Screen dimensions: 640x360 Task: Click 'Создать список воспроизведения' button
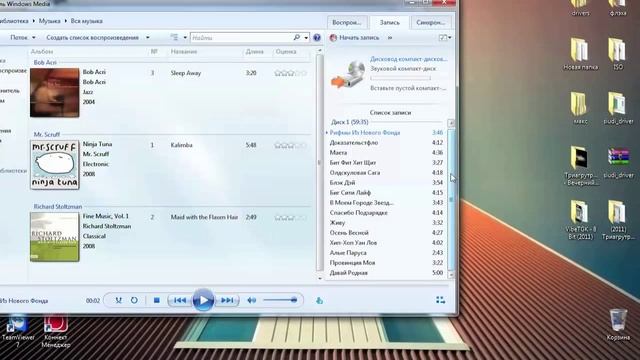pos(93,38)
